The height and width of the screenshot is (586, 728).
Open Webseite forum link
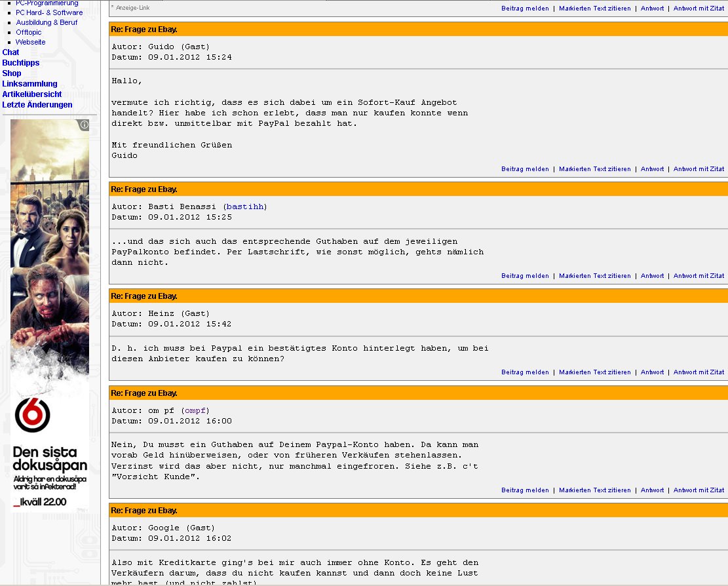[x=31, y=42]
